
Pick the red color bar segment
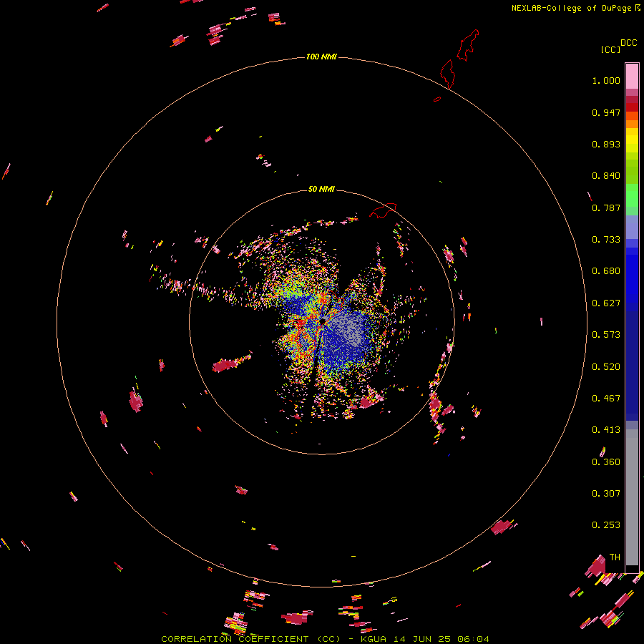(632, 107)
